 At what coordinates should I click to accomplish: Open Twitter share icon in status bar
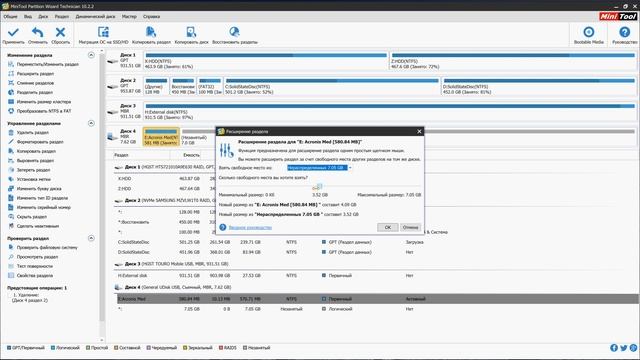click(623, 348)
